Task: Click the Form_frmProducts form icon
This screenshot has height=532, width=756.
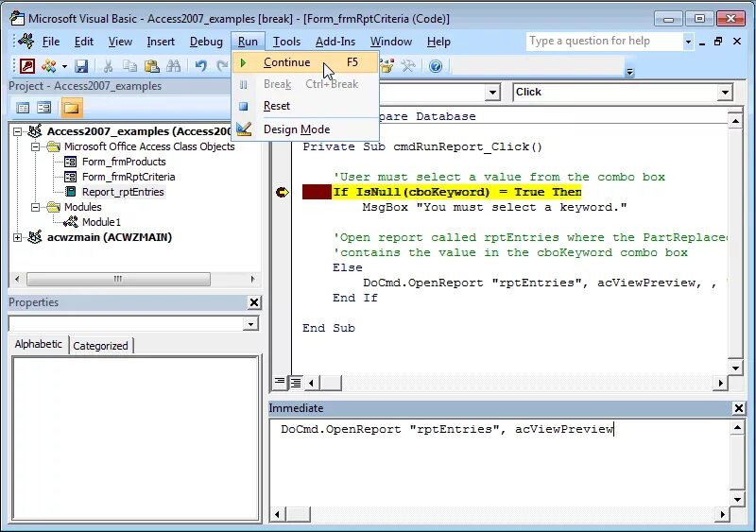Action: coord(70,162)
